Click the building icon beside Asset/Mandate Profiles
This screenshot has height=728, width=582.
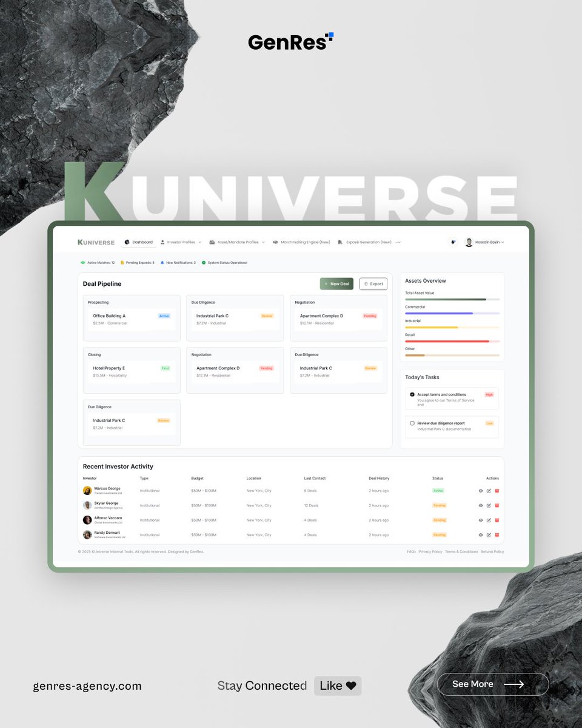(x=212, y=242)
